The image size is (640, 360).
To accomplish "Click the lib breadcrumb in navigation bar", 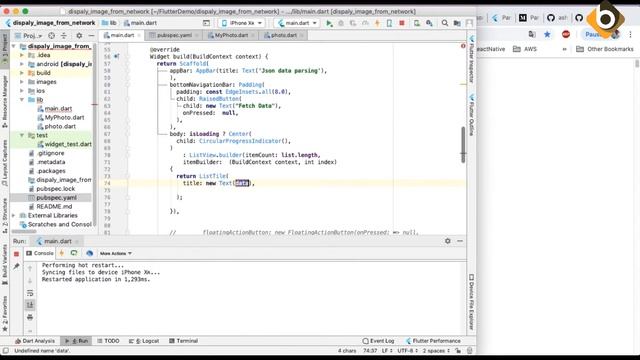I will (109, 23).
